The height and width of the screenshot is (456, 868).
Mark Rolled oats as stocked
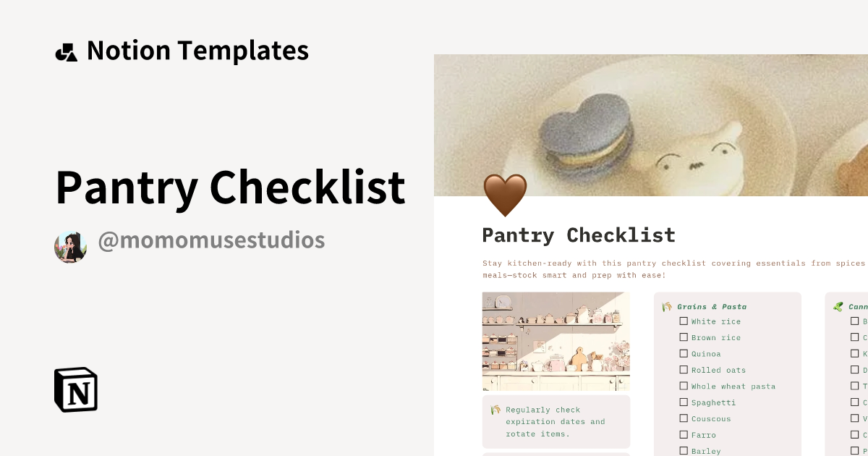[684, 369]
